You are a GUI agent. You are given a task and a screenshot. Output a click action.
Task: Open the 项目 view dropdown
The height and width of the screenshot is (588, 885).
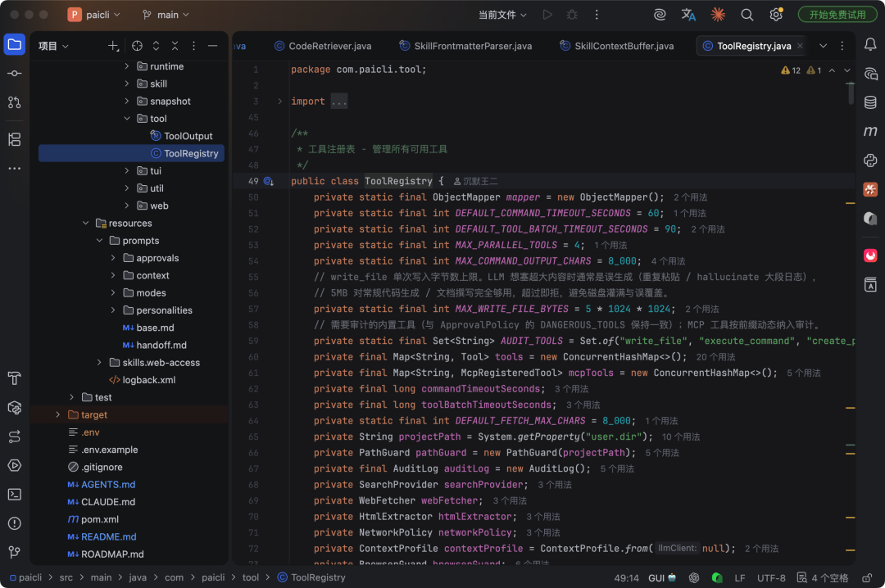tap(53, 46)
